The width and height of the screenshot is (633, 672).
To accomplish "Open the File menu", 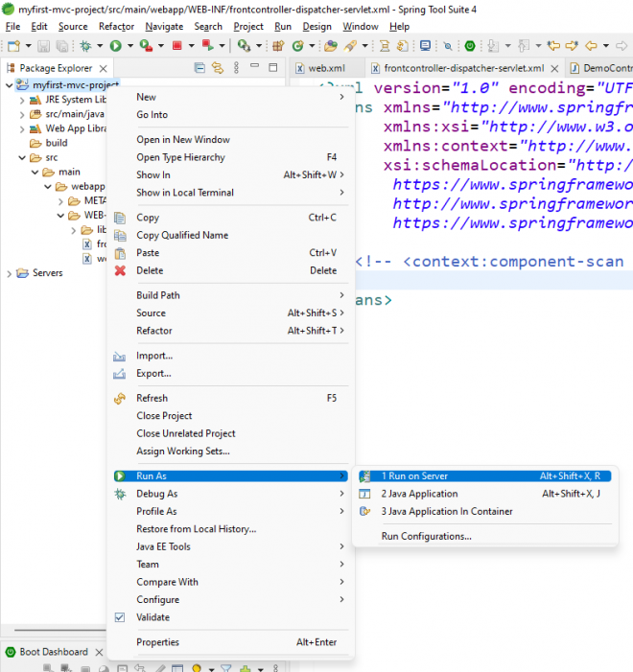I will 12,27.
